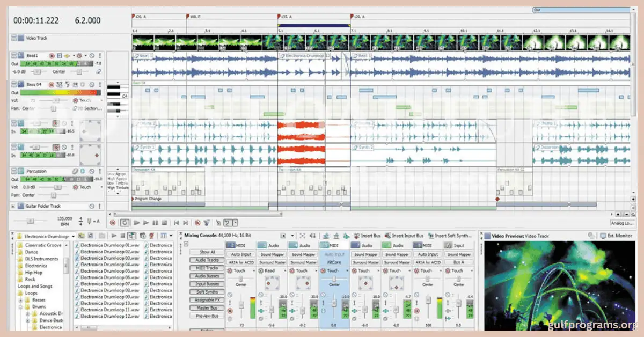Open the Electronica Drumloops folder dropdown
644x337 pixels.
point(73,236)
